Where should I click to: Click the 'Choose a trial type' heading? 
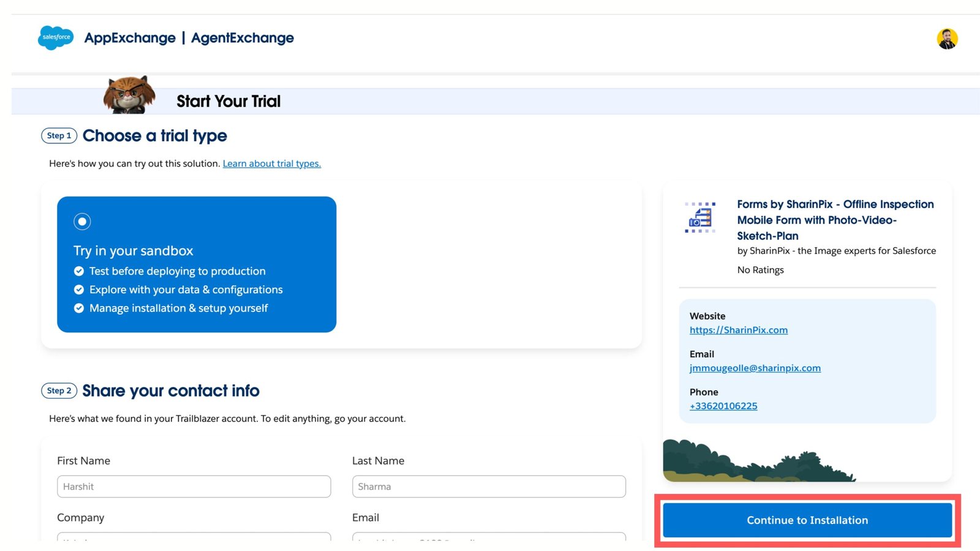155,136
